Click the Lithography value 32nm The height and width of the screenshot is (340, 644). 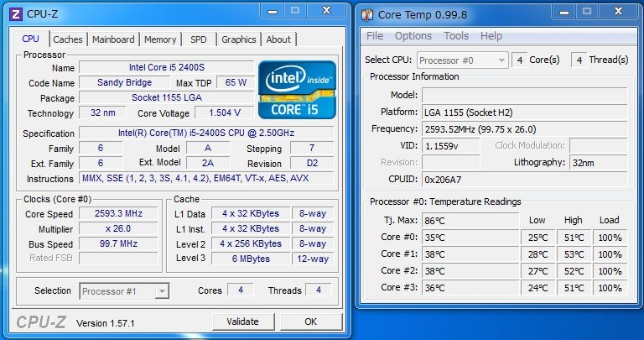(x=599, y=163)
